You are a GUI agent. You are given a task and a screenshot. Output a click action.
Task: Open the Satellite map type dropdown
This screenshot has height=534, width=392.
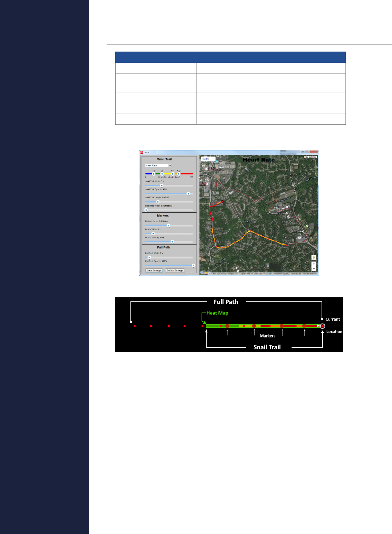point(208,159)
